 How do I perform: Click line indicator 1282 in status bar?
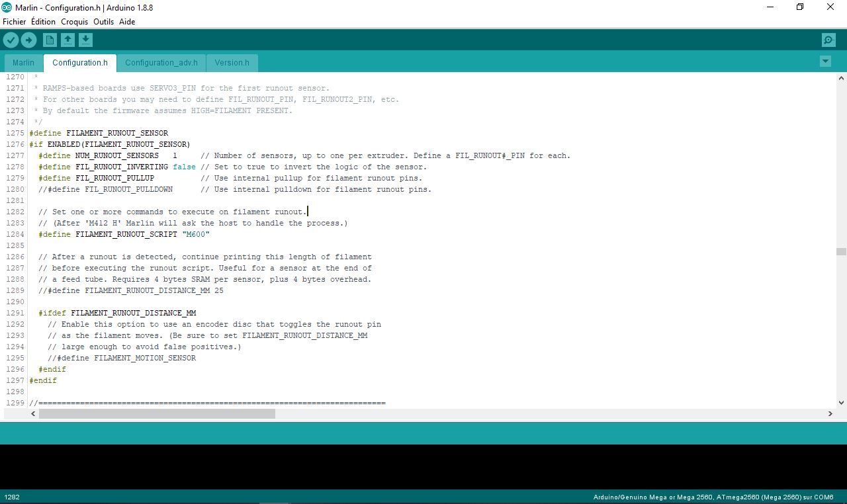click(12, 497)
